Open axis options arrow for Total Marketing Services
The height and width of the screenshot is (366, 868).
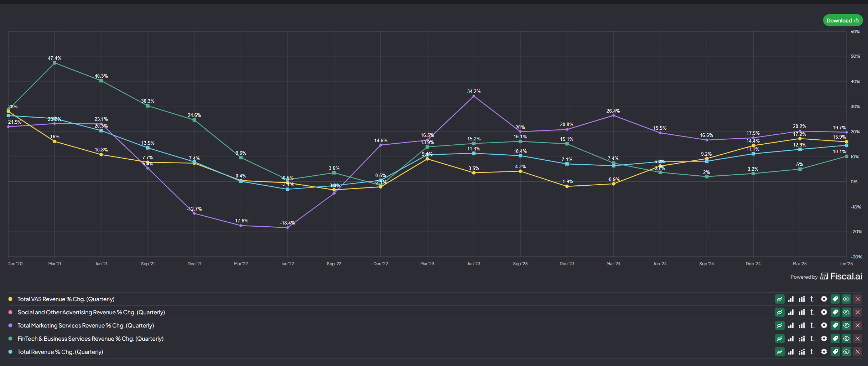(812, 325)
